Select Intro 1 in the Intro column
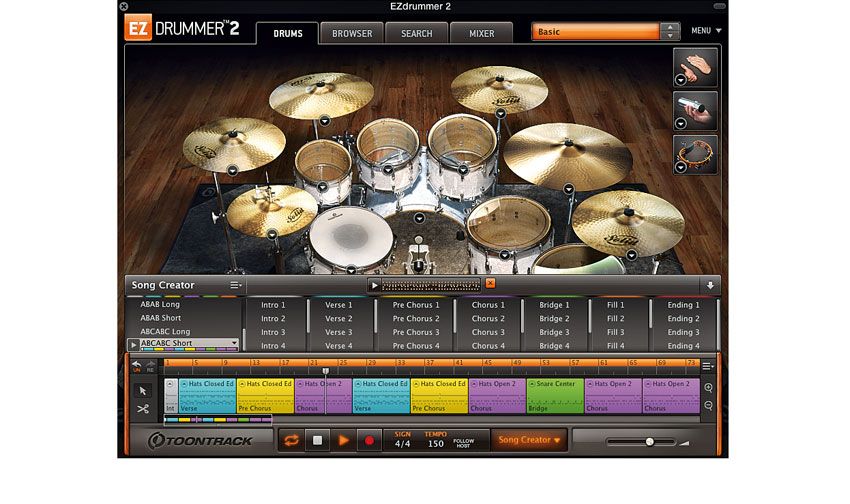This screenshot has height=504, width=850. (x=273, y=305)
